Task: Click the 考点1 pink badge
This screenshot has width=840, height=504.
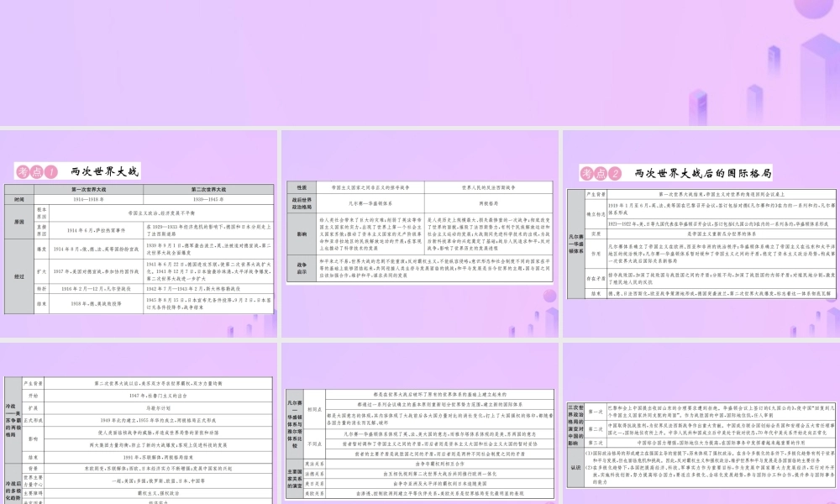Action: point(36,171)
